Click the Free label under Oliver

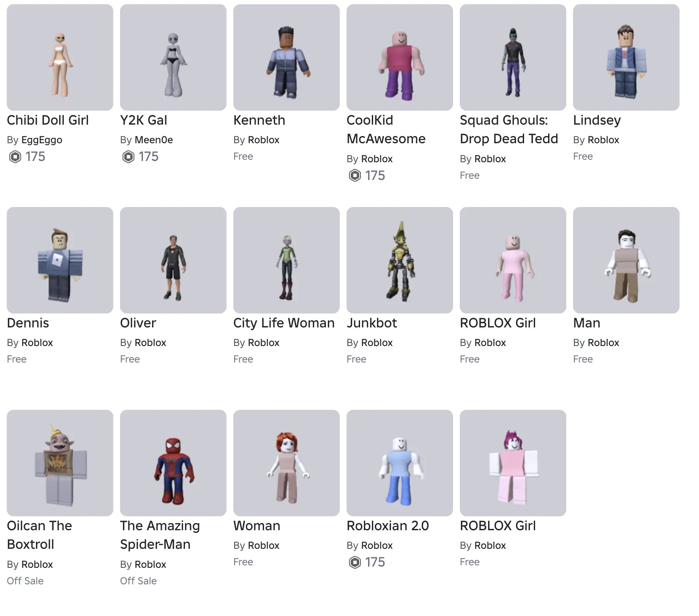(x=130, y=359)
